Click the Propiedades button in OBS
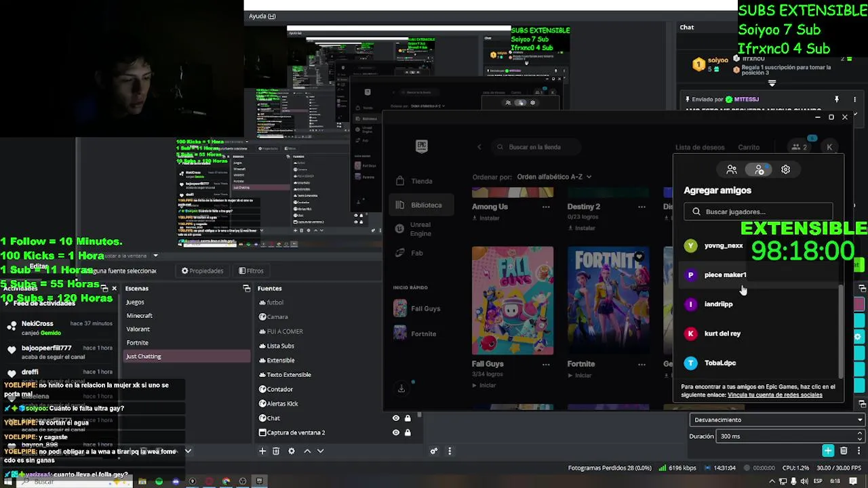The width and height of the screenshot is (868, 488). coord(202,270)
